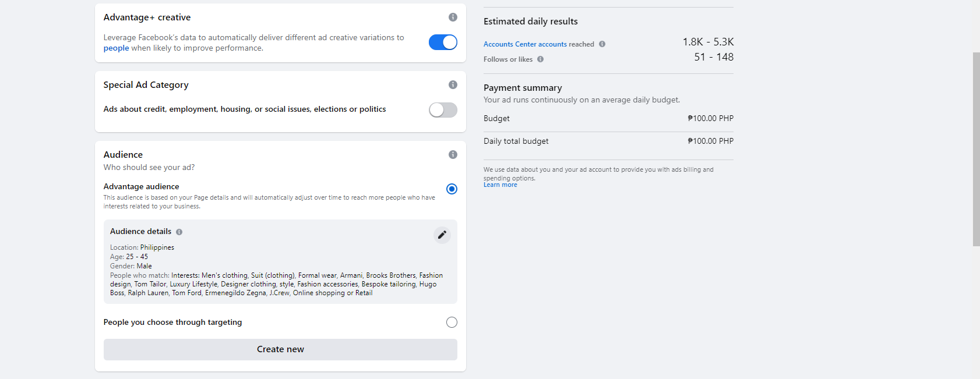The height and width of the screenshot is (379, 980).
Task: Enable the Special Ad Category toggle
Action: (443, 110)
